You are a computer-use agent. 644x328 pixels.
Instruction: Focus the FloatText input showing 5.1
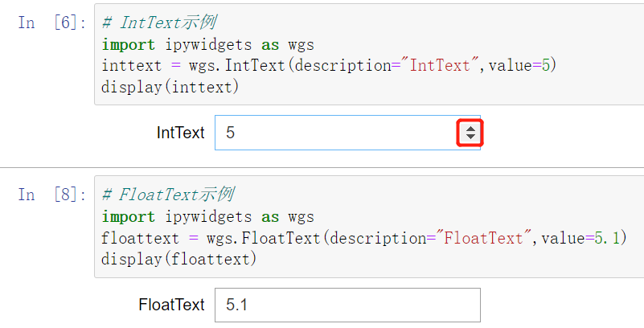[347, 305]
